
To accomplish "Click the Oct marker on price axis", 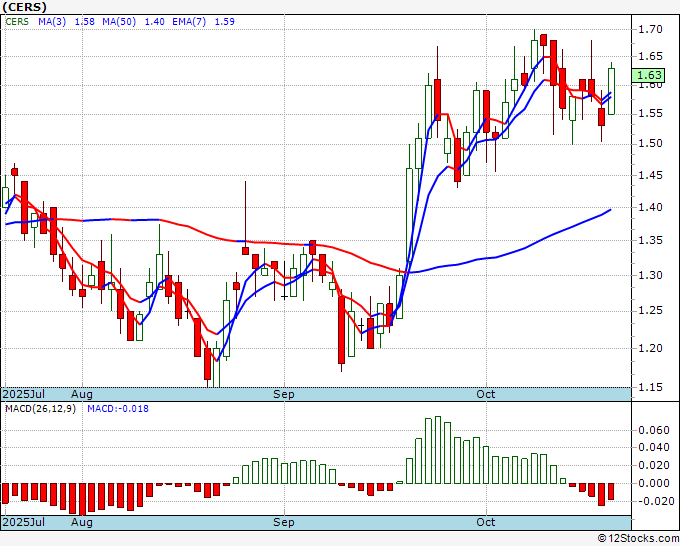I will point(486,394).
